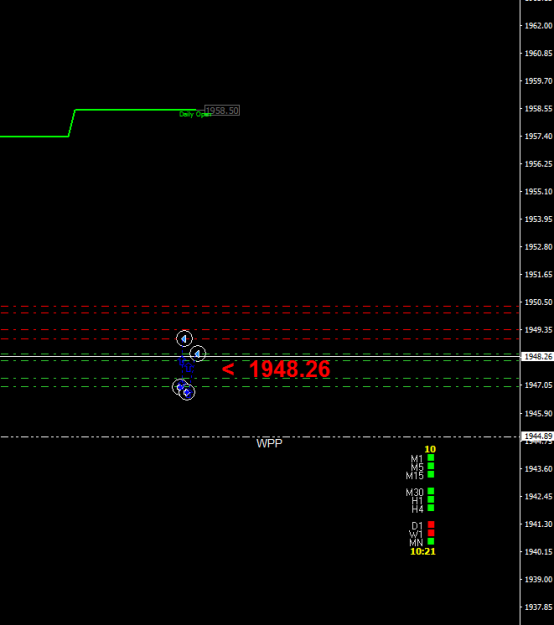Click the green H4 trend indicator square
The height and width of the screenshot is (625, 554).
pos(431,508)
